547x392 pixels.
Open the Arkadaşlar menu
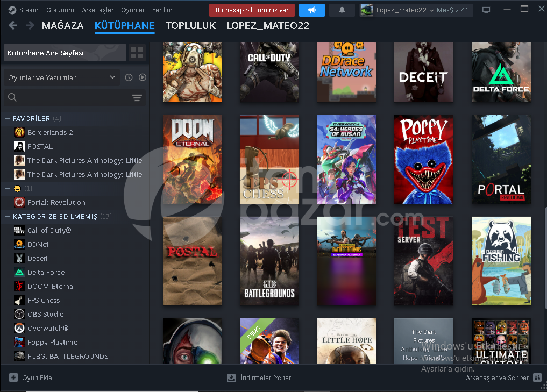[97, 10]
